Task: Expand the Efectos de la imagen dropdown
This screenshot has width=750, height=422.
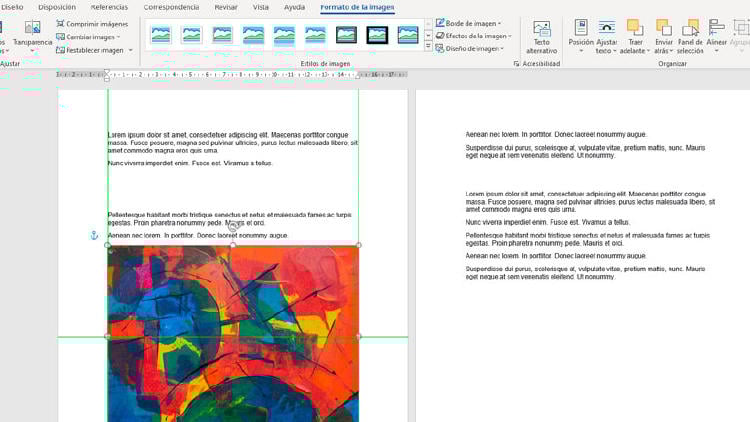Action: click(x=473, y=36)
